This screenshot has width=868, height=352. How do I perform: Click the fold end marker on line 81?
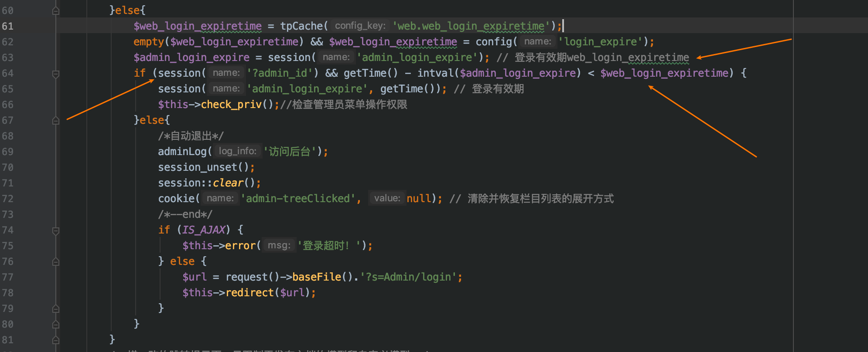pos(56,340)
